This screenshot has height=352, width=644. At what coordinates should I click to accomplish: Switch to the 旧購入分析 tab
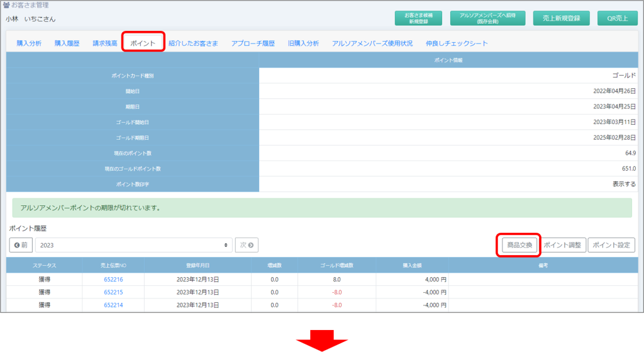coord(303,43)
